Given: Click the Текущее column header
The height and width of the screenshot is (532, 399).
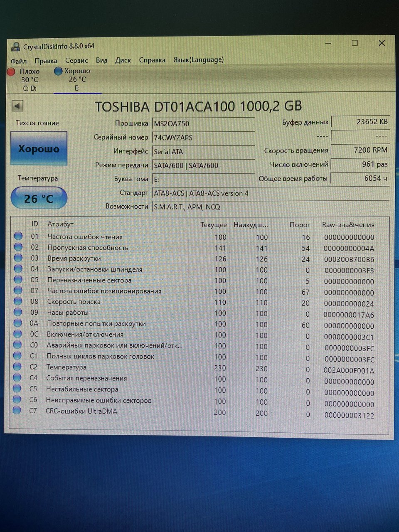Looking at the screenshot, I should click(x=214, y=225).
